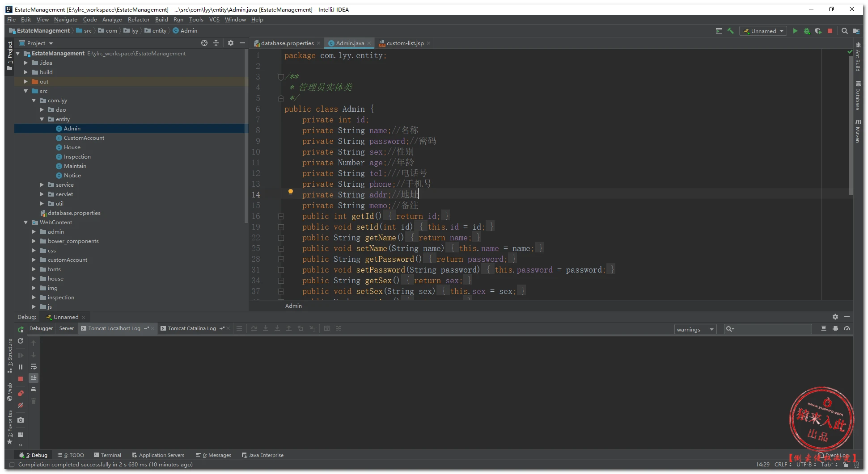Open the warnings log filter dropdown

[x=695, y=329]
